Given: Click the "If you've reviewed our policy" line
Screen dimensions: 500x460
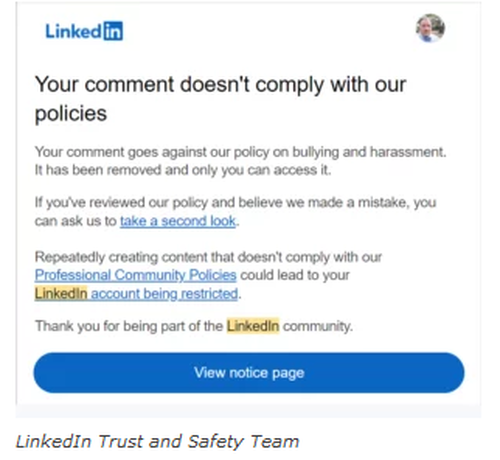Looking at the screenshot, I should coord(235,203).
